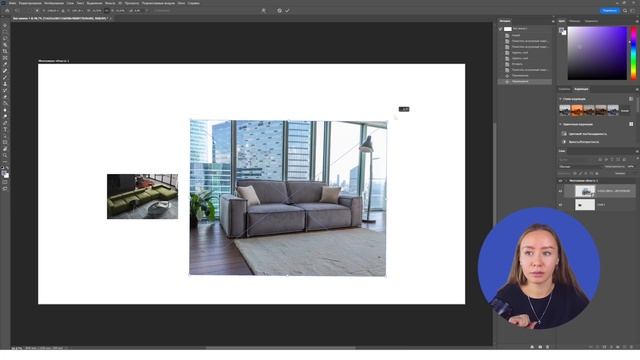Commit the transform with the checkmark
The width and height of the screenshot is (640, 360).
[287, 11]
